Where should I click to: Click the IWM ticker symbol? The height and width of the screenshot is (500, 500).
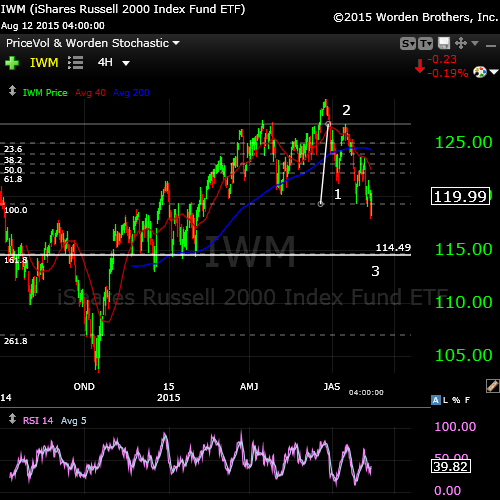click(44, 63)
